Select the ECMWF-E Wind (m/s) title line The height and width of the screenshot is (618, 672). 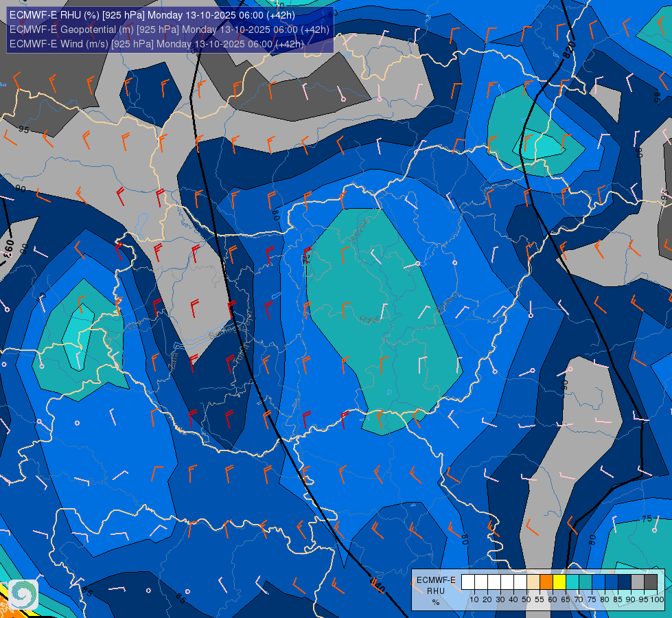157,44
